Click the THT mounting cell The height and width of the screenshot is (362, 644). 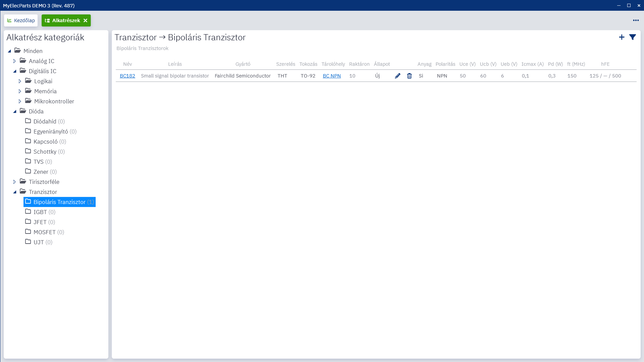282,76
